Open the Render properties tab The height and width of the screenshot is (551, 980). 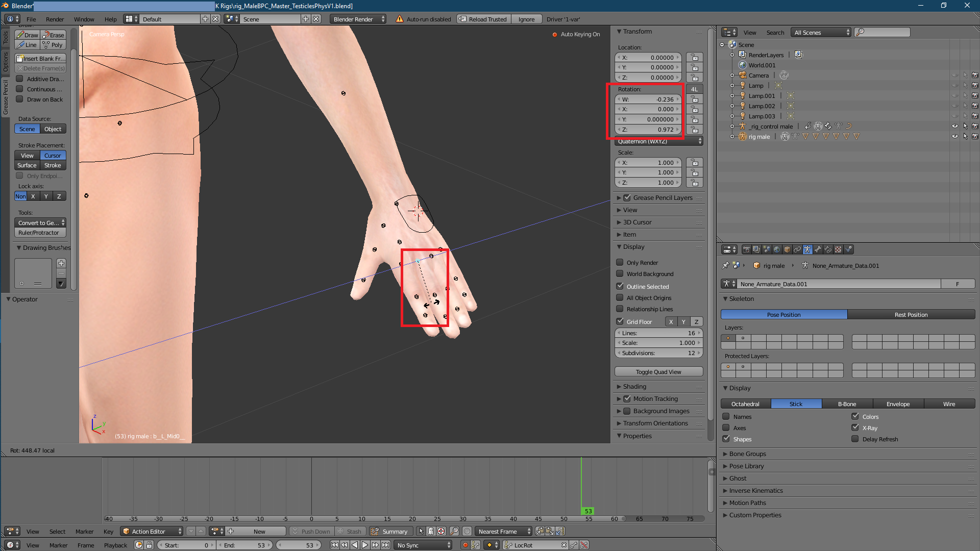pyautogui.click(x=746, y=249)
